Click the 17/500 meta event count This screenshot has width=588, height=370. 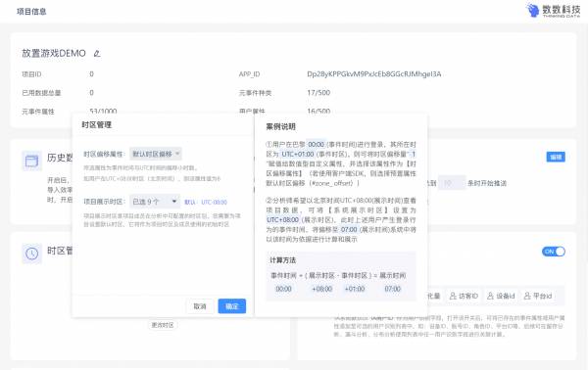pyautogui.click(x=318, y=92)
